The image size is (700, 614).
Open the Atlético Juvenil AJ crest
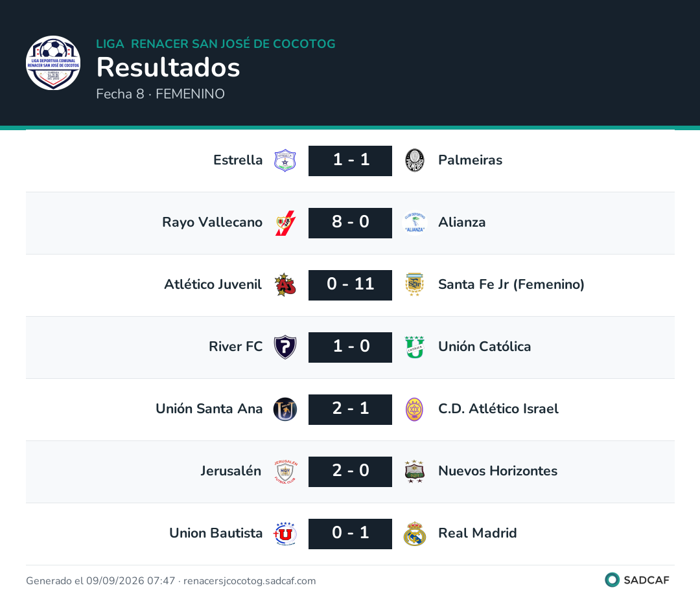[x=285, y=285]
